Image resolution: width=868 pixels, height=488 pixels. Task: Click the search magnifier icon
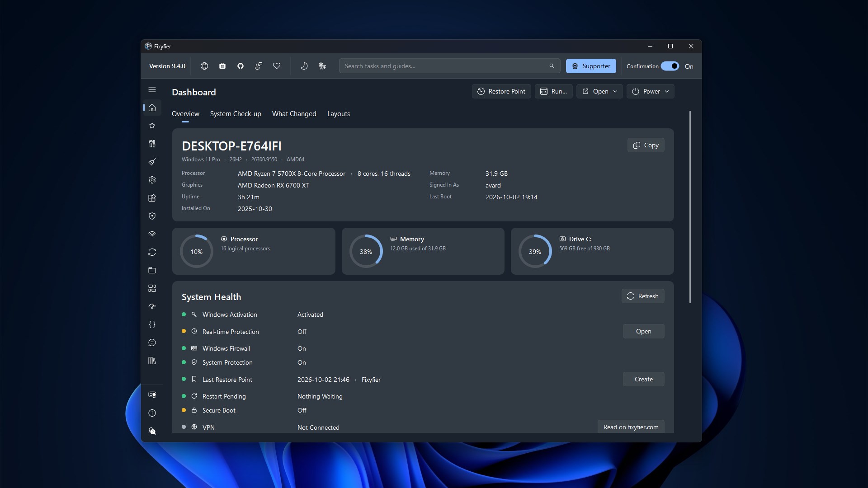552,66
